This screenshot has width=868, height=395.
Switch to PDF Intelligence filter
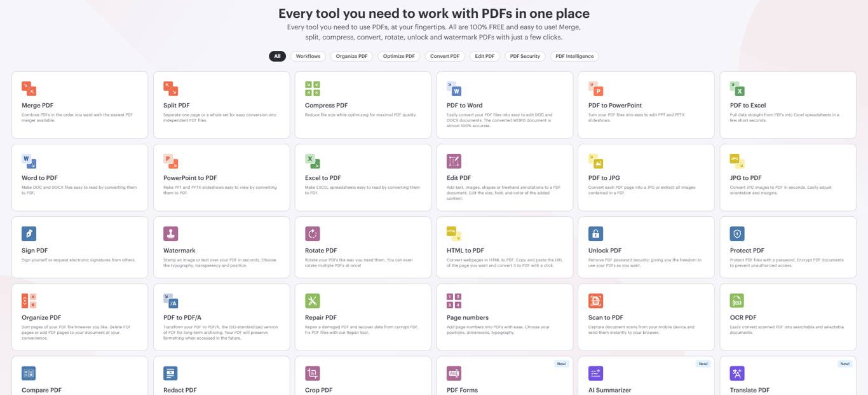[x=574, y=56]
